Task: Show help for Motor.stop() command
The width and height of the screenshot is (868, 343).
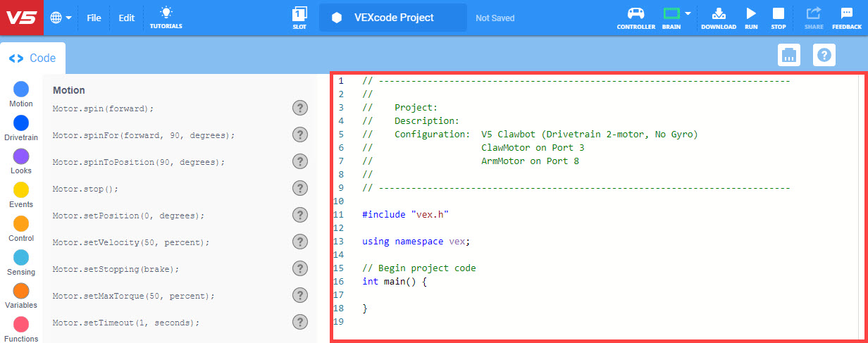Action: [300, 188]
